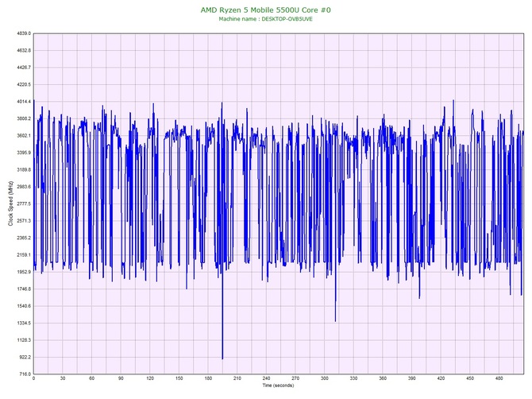The width and height of the screenshot is (532, 399).
Task: Click the 330 tick on time axis
Action: [x=353, y=378]
